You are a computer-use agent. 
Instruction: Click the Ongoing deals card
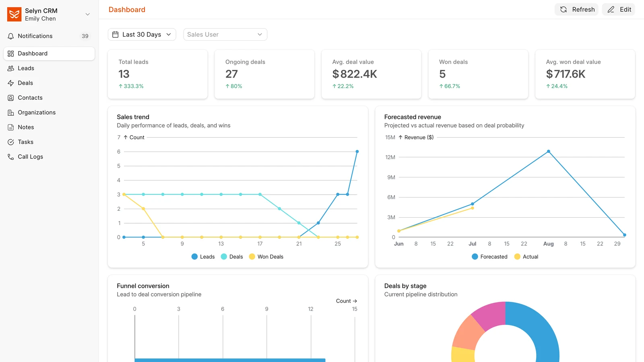[x=264, y=74]
